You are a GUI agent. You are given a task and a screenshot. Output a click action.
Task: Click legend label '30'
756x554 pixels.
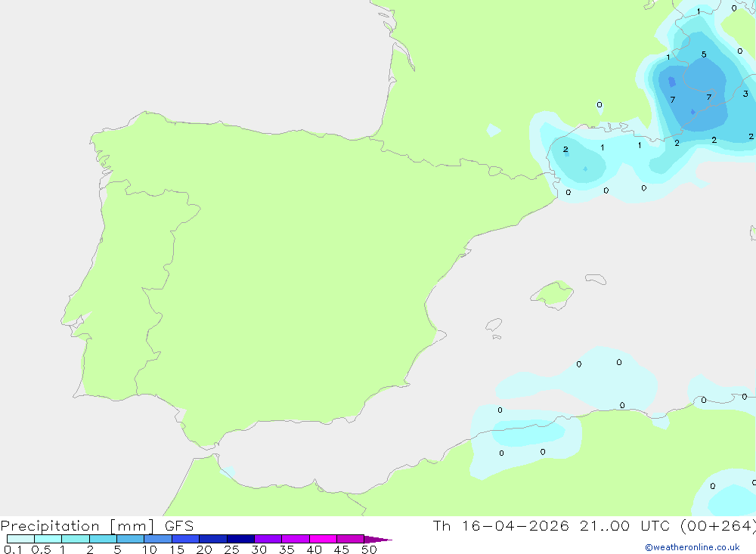click(259, 549)
